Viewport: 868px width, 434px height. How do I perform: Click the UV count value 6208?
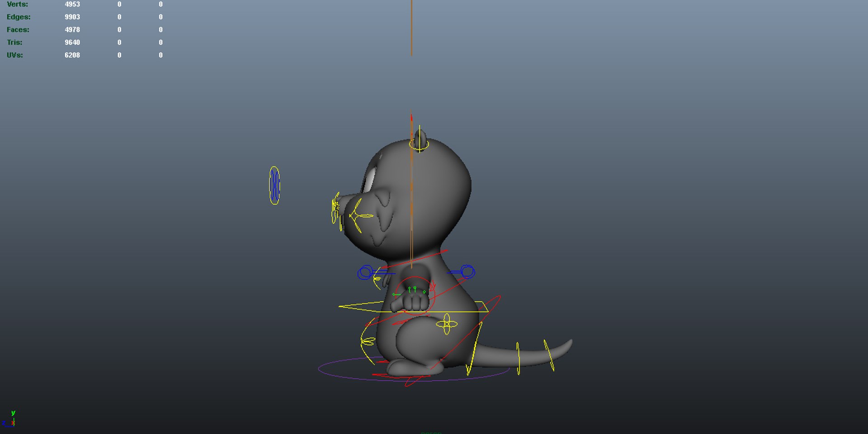(72, 55)
